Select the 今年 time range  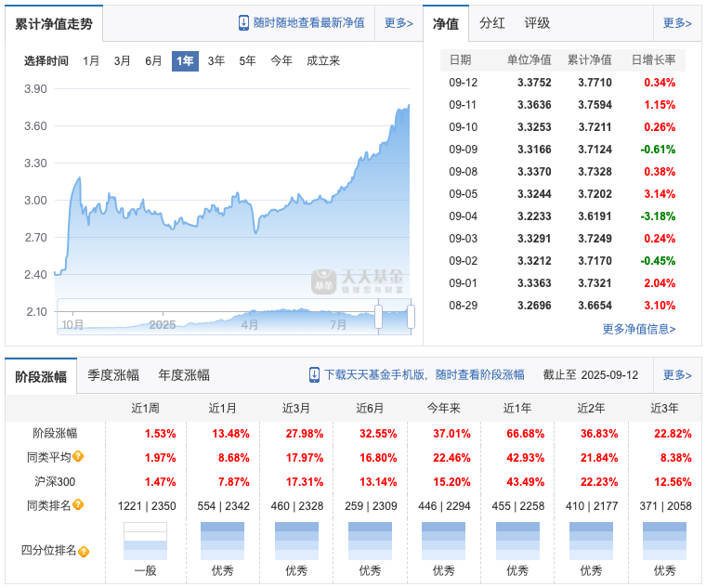pyautogui.click(x=281, y=60)
